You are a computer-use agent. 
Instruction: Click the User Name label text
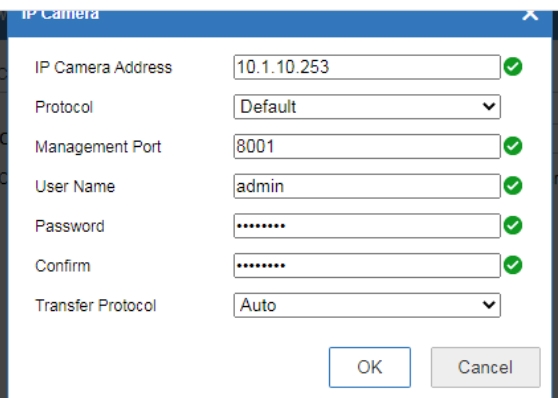(x=75, y=186)
